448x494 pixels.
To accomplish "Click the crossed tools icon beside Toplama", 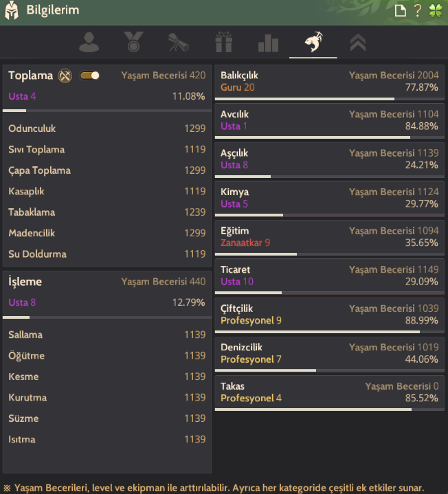I will tap(65, 76).
